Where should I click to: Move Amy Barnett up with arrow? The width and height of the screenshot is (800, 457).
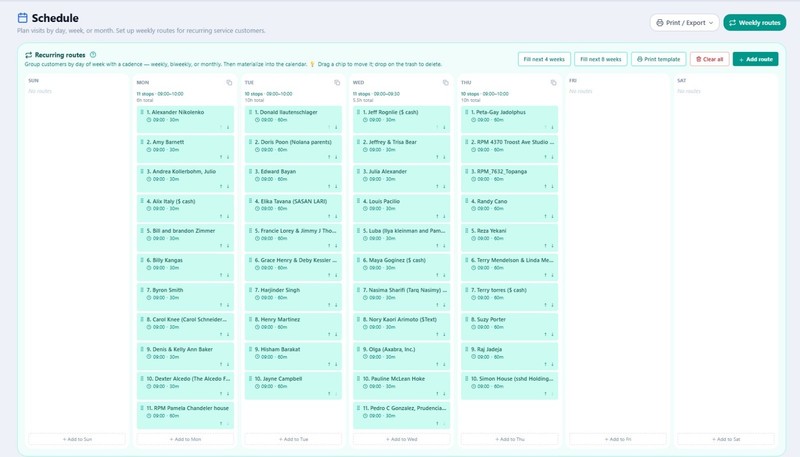[x=221, y=157]
